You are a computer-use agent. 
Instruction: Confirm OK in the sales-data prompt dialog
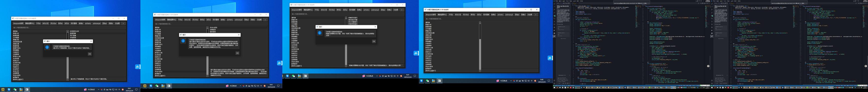pyautogui.click(x=90, y=54)
